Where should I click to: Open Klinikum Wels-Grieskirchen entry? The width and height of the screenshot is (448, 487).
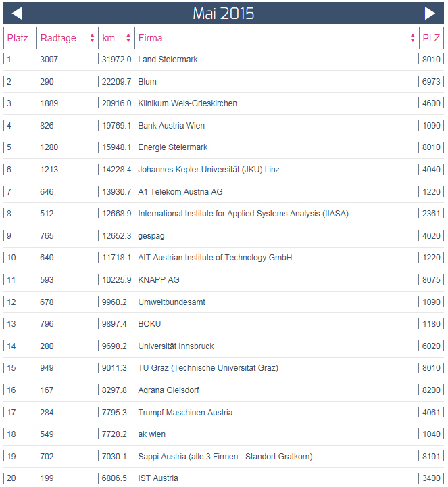[x=187, y=103]
